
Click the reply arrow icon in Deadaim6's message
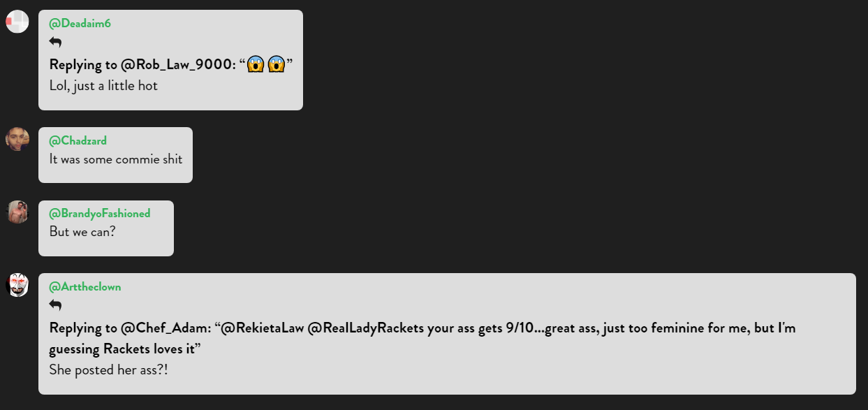[55, 42]
